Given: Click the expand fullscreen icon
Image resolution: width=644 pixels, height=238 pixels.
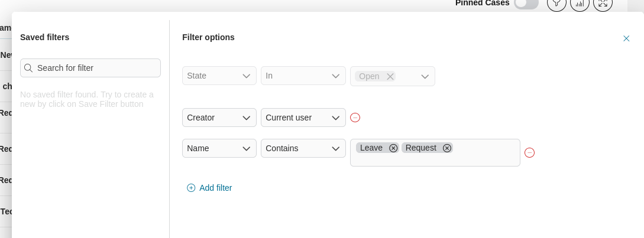Looking at the screenshot, I should (603, 3).
